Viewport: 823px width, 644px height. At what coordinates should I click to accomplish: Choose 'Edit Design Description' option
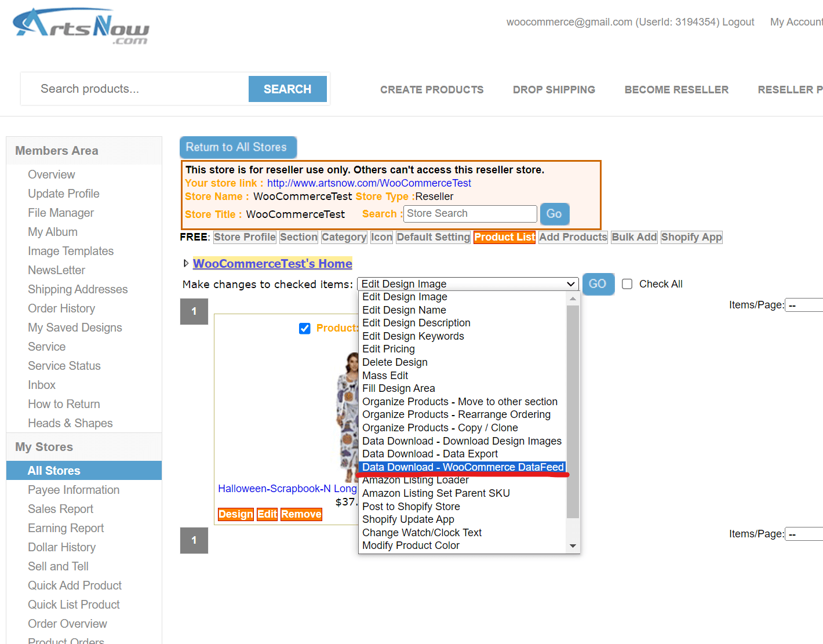click(416, 323)
